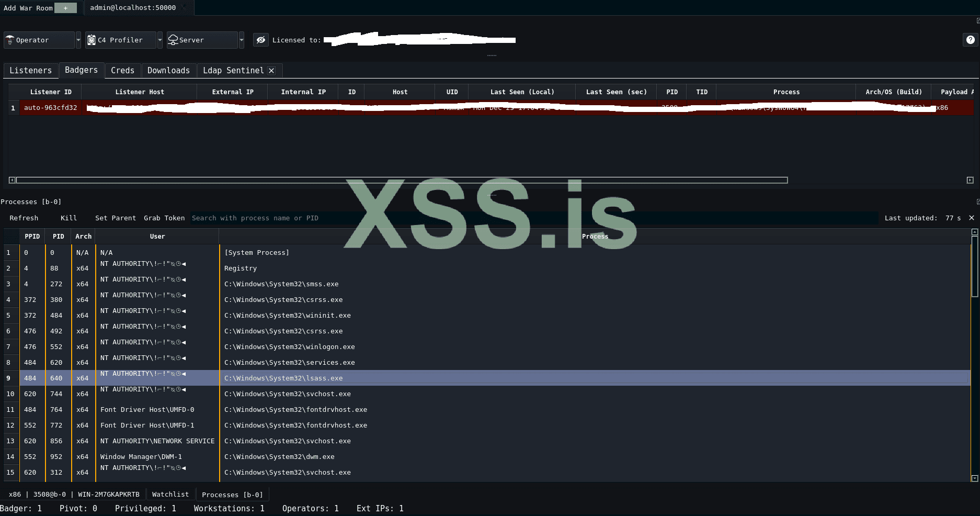Sort processes by the User column header
This screenshot has width=980, height=516.
[157, 236]
